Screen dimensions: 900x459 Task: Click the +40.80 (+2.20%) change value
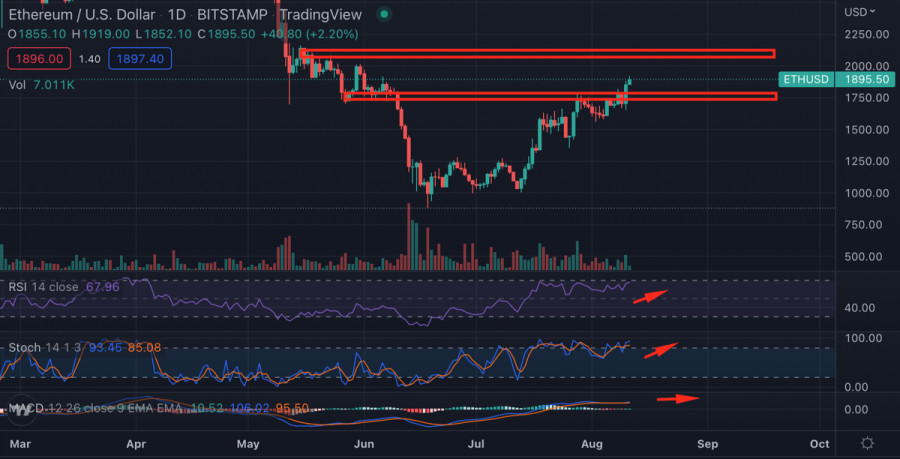pos(309,34)
